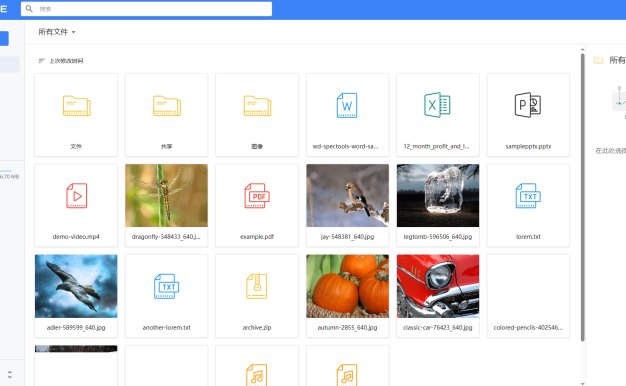The height and width of the screenshot is (386, 626).
Task: Click the first audio file music icon
Action: 256,374
